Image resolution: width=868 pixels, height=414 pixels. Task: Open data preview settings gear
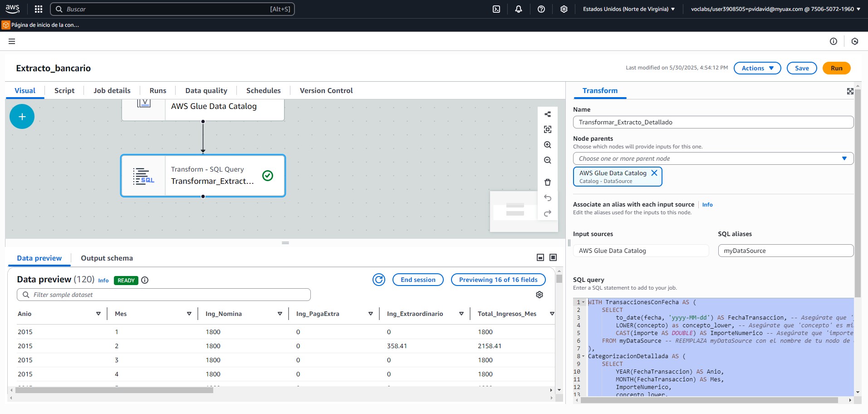539,295
